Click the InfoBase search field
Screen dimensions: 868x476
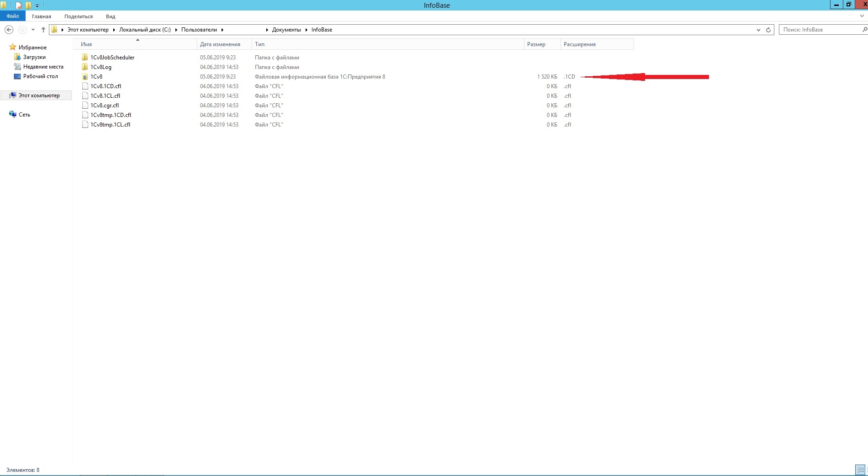tap(820, 30)
